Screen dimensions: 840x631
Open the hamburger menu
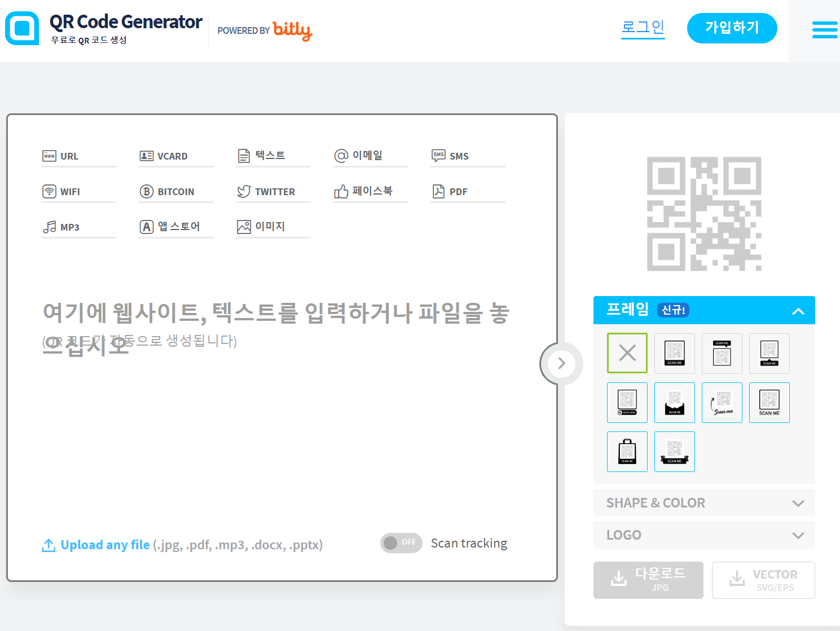point(824,29)
